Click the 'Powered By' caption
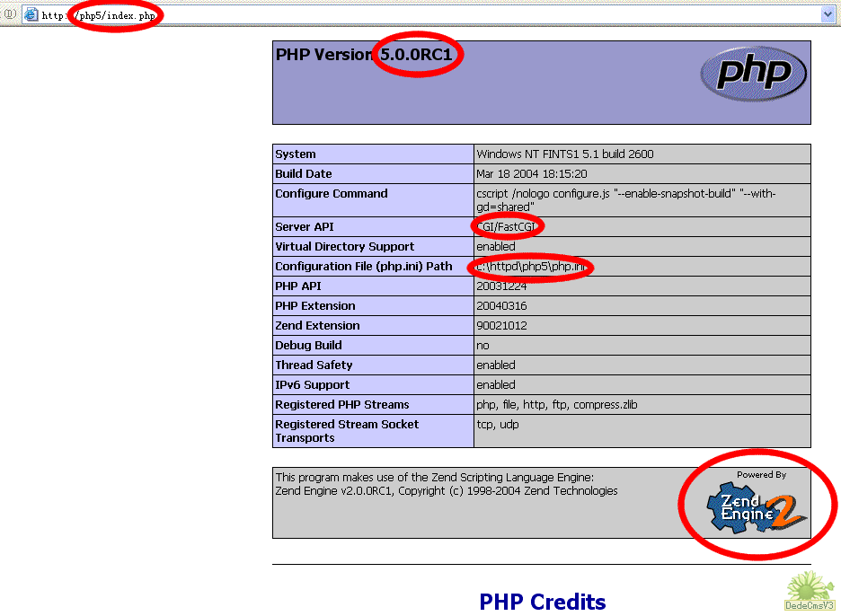Image resolution: width=841 pixels, height=616 pixels. point(761,474)
